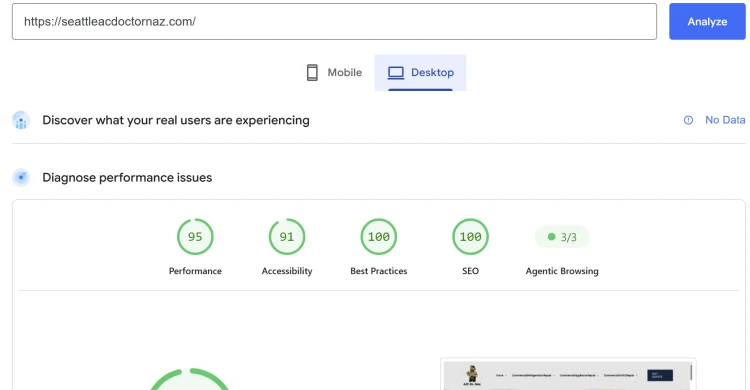This screenshot has height=390, width=750.
Task: Click the Analyze button
Action: (x=707, y=22)
